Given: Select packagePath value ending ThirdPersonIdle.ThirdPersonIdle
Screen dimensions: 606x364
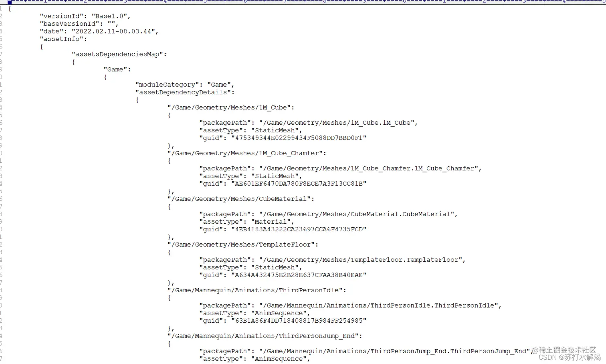Looking at the screenshot, I should pyautogui.click(x=378, y=306).
